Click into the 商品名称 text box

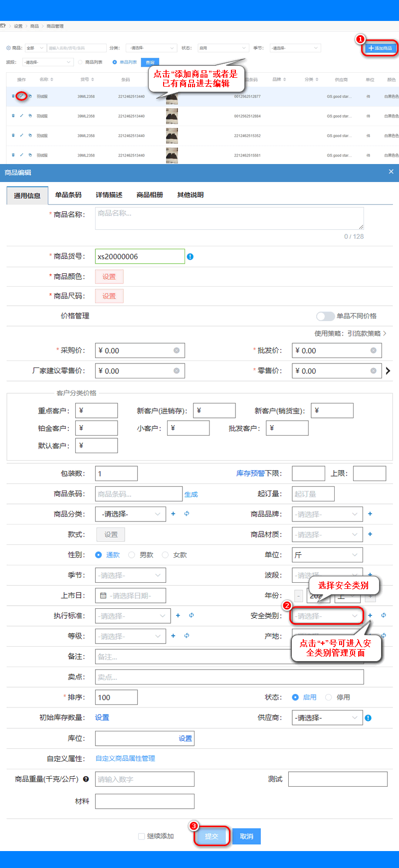click(229, 218)
